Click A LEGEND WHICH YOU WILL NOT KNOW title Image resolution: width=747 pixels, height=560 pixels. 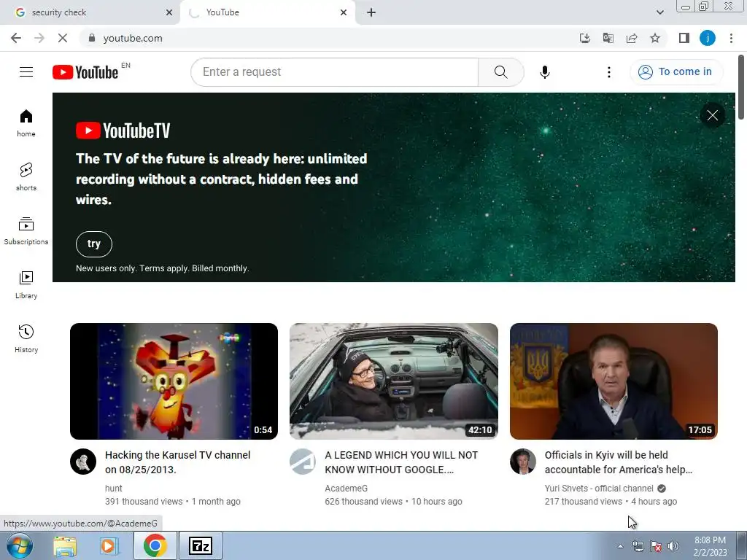[401, 462]
